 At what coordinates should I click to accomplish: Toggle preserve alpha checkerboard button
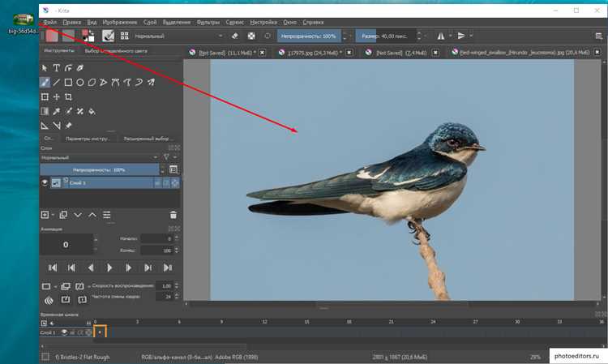(251, 36)
